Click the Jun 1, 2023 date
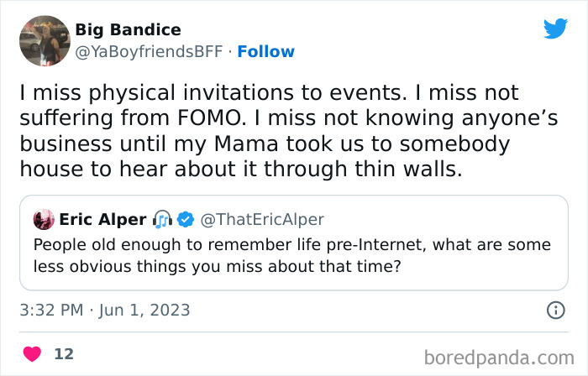 click(144, 311)
